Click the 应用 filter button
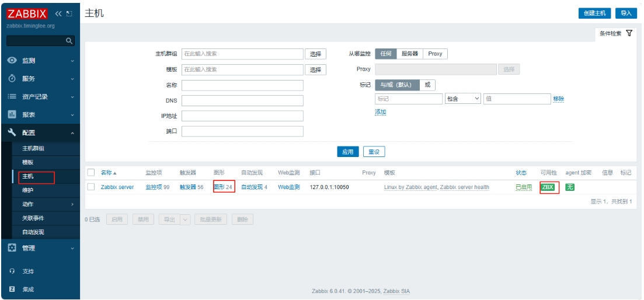The width and height of the screenshot is (644, 300). [x=348, y=152]
